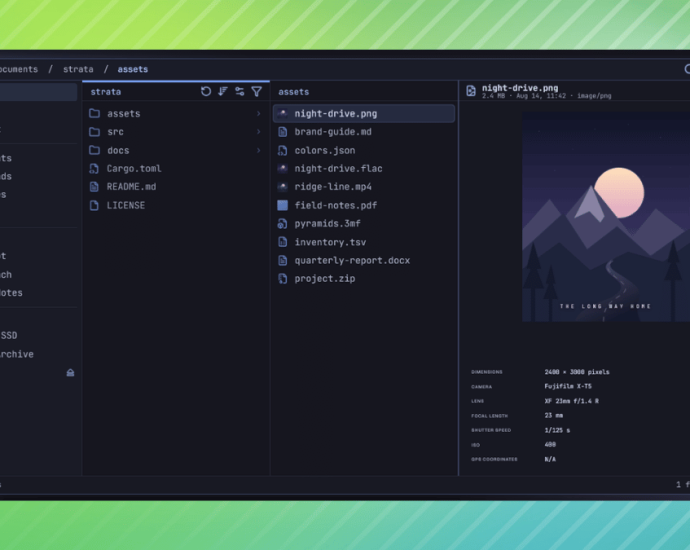Click the SSD item in sidebar
This screenshot has width=690, height=550.
tap(9, 335)
